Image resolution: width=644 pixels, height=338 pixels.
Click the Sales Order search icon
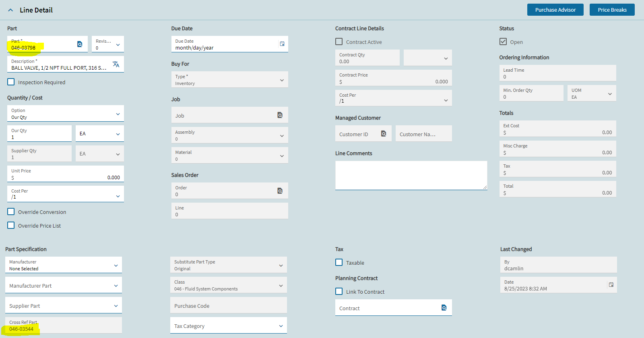coord(280,191)
